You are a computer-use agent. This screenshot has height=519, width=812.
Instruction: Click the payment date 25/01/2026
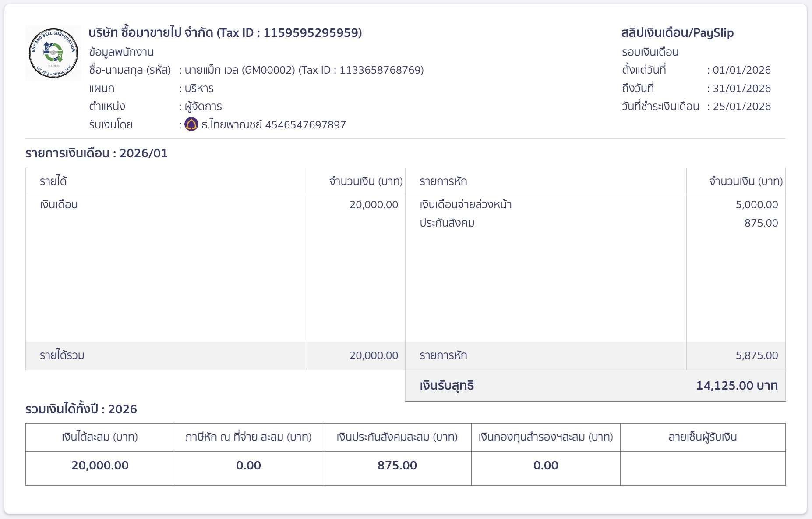tap(741, 107)
